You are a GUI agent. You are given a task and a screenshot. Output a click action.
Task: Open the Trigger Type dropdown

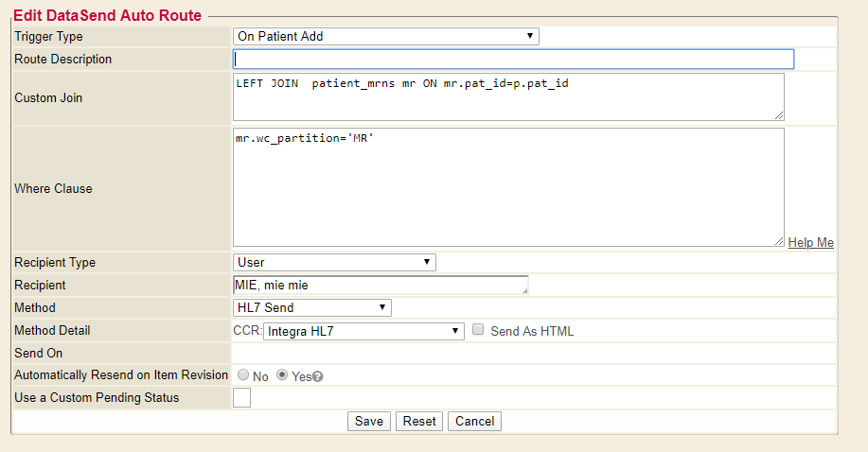click(x=385, y=37)
